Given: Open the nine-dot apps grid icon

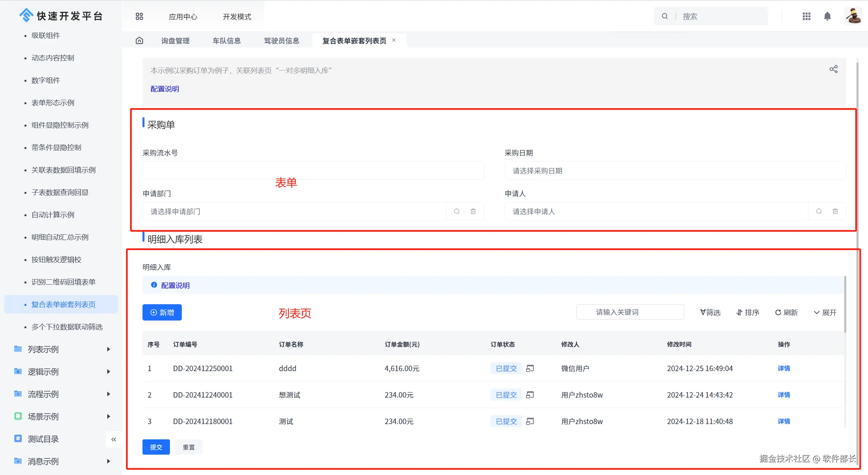Looking at the screenshot, I should [806, 16].
